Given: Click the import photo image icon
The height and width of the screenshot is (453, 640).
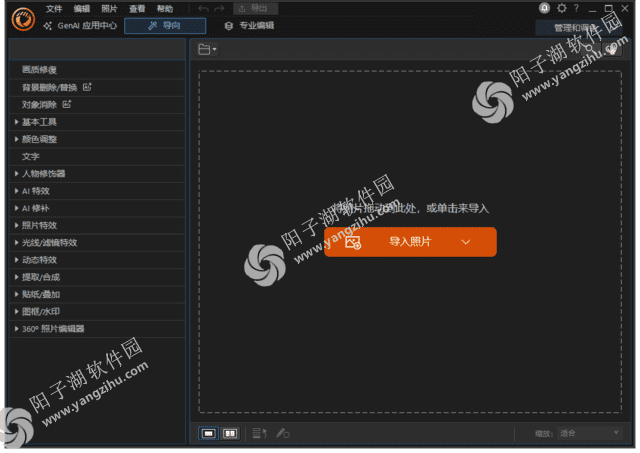Looking at the screenshot, I should pos(353,242).
